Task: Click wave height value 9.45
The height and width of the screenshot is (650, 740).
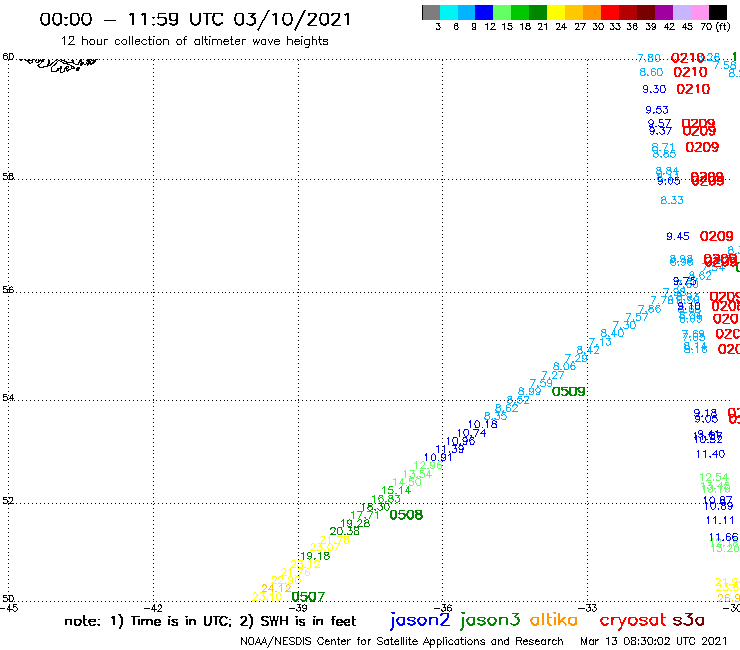Action: click(678, 236)
